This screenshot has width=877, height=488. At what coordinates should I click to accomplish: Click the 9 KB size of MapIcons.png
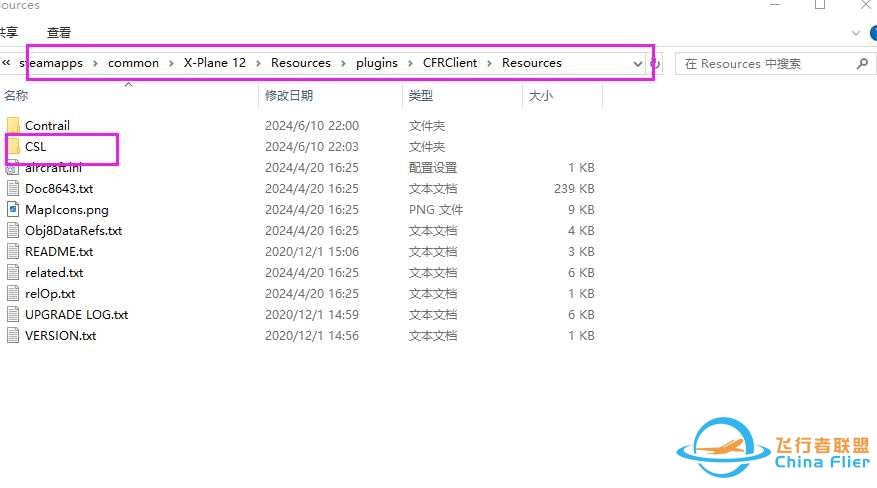(x=581, y=210)
